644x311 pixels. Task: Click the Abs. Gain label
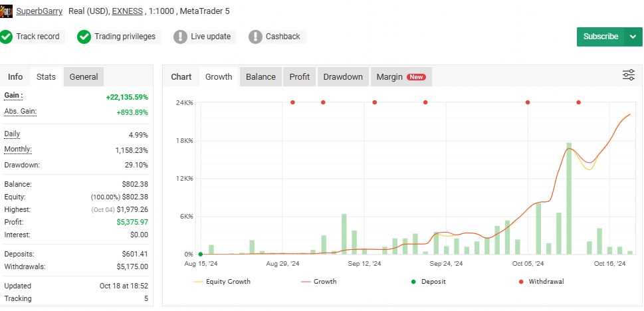pyautogui.click(x=20, y=112)
